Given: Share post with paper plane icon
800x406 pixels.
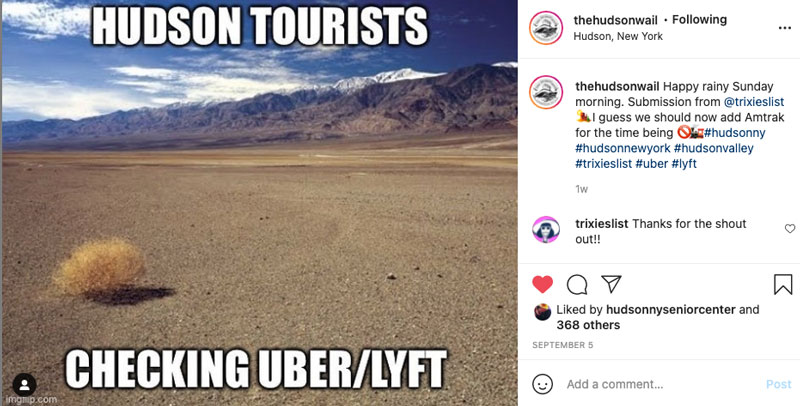Looking at the screenshot, I should pos(611,284).
